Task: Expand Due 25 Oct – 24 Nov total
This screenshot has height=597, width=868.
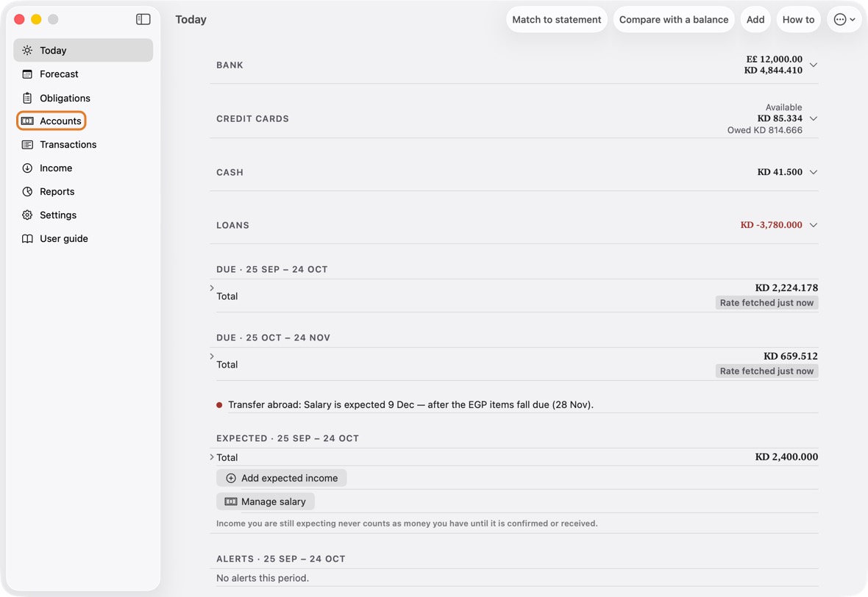Action: (x=212, y=357)
